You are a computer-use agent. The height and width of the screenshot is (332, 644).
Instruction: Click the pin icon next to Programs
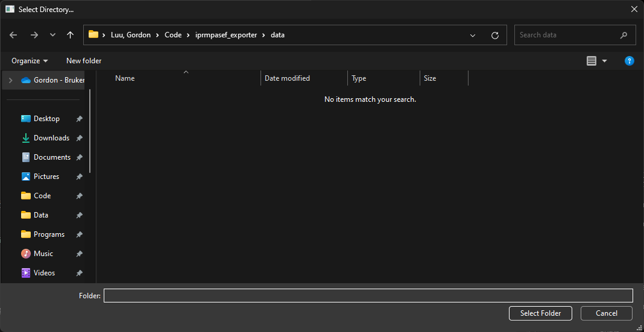coord(79,235)
